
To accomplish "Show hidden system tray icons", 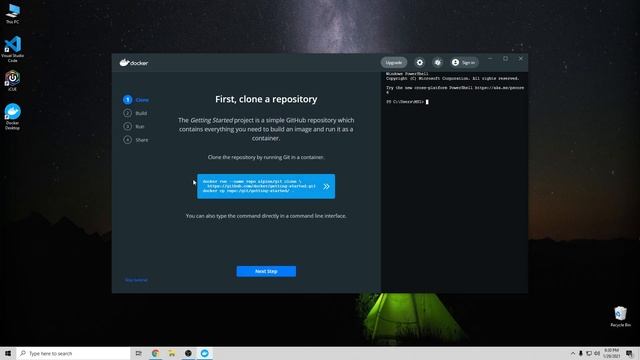I will coord(573,353).
